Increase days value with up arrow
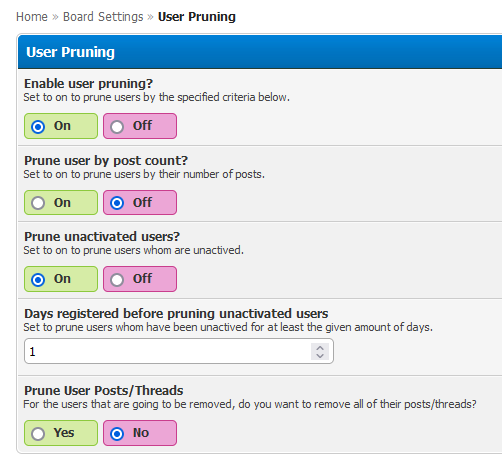502x460 pixels. coord(320,347)
